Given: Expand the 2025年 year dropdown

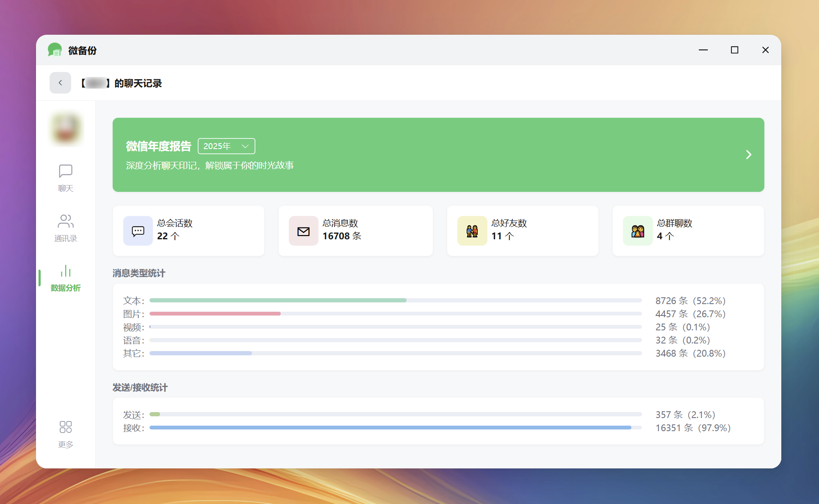Looking at the screenshot, I should click(x=227, y=146).
